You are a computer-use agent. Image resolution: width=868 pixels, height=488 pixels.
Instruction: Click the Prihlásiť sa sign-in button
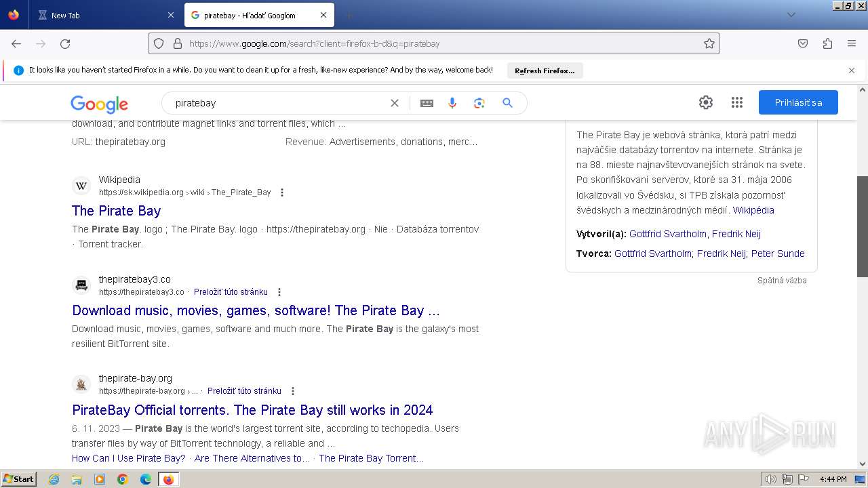click(x=798, y=102)
